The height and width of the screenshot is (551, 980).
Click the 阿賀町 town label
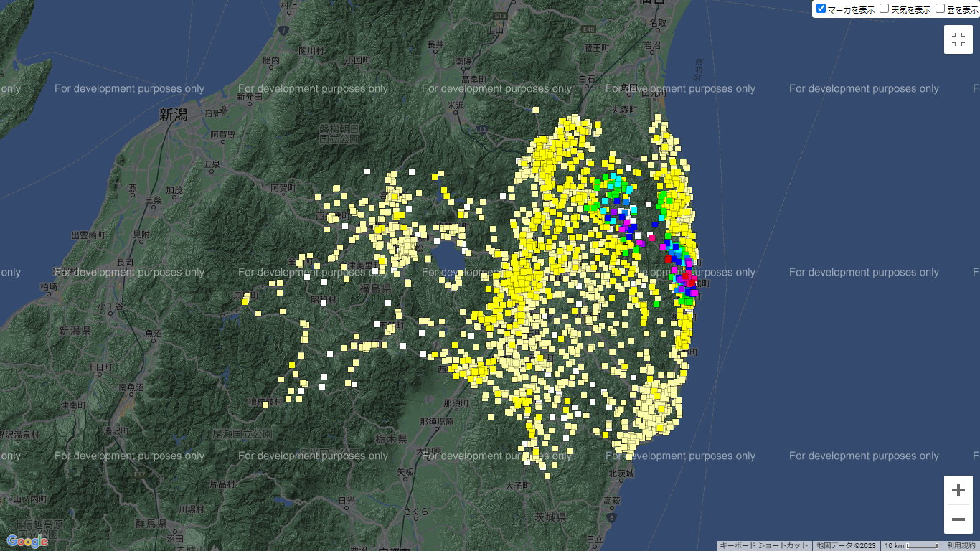(282, 188)
